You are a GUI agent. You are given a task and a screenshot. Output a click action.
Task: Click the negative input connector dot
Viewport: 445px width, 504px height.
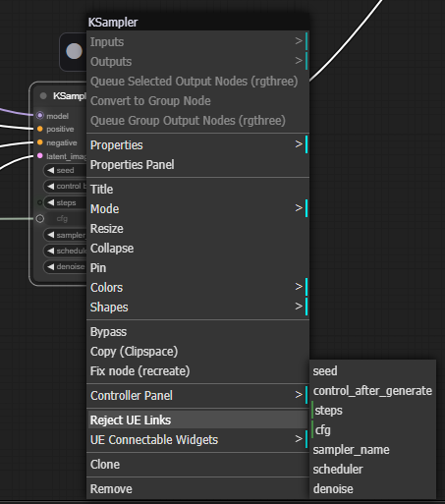pyautogui.click(x=40, y=142)
